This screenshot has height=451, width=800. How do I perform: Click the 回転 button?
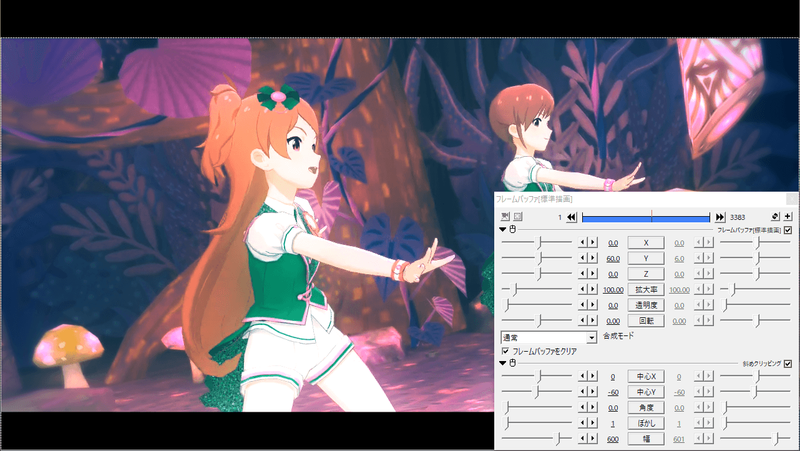[x=646, y=321]
